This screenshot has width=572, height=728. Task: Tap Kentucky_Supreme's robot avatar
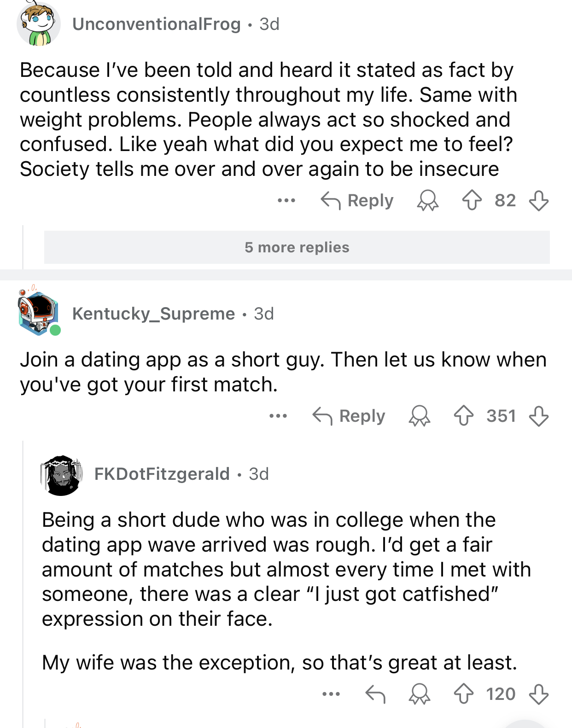tap(38, 313)
